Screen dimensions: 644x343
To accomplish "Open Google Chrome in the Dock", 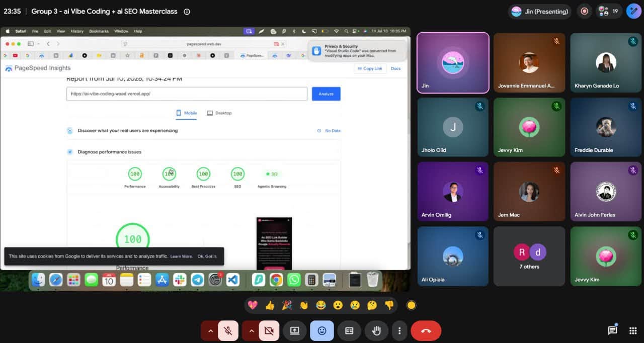I will pyautogui.click(x=276, y=280).
